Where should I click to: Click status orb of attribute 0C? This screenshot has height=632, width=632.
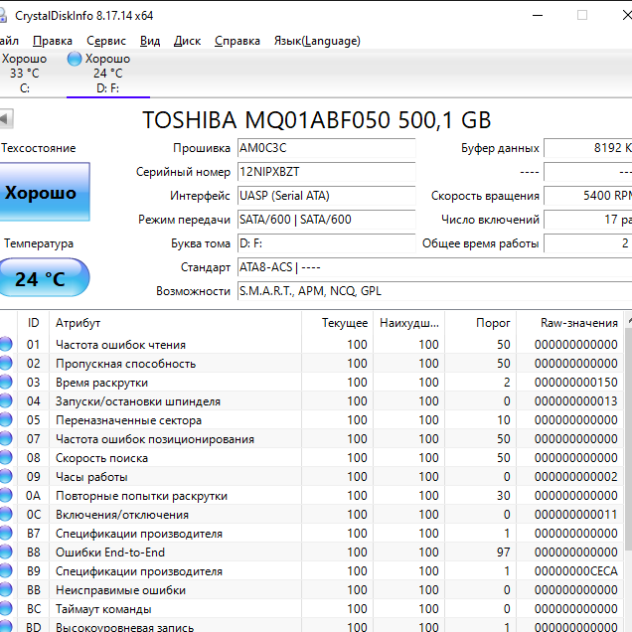[x=6, y=514]
